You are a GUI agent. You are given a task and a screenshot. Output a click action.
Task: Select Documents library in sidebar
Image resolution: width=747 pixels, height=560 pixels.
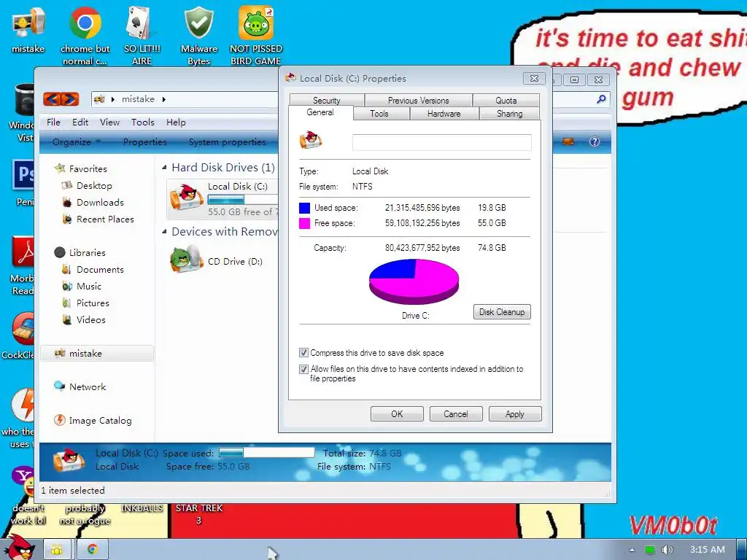click(100, 270)
